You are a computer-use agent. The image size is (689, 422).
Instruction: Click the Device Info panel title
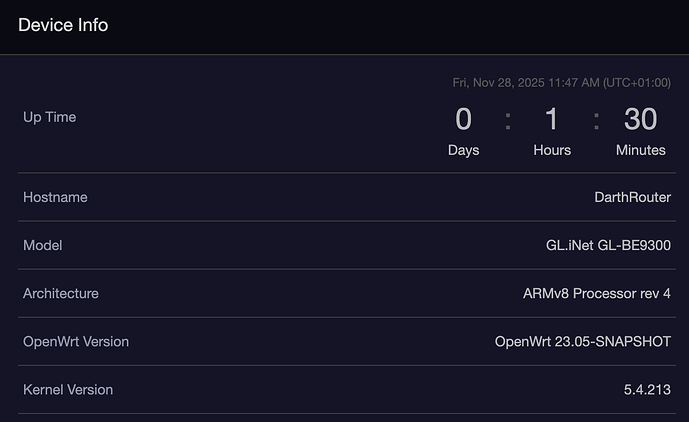click(63, 25)
